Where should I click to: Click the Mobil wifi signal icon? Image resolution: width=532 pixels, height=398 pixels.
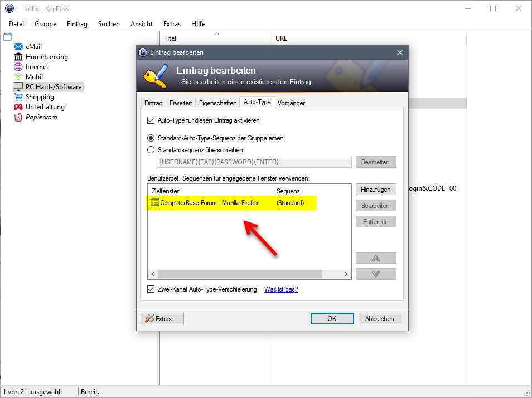point(18,76)
